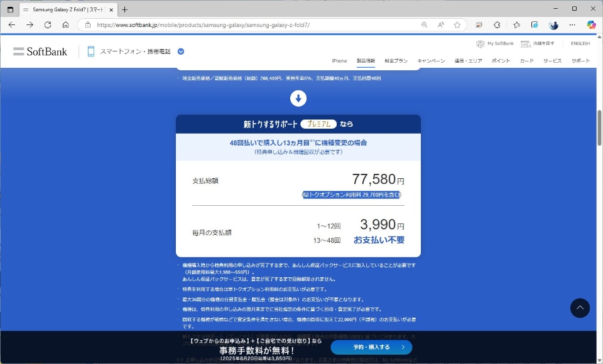This screenshot has height=364, width=603.
Task: Click the お支払い不要 text
Action: pos(379,240)
